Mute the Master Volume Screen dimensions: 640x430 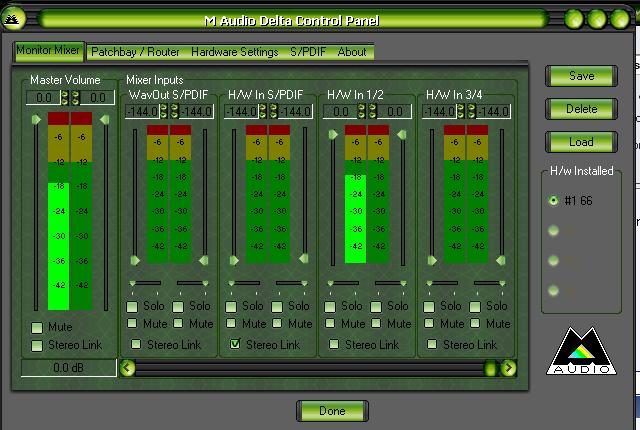click(37, 328)
